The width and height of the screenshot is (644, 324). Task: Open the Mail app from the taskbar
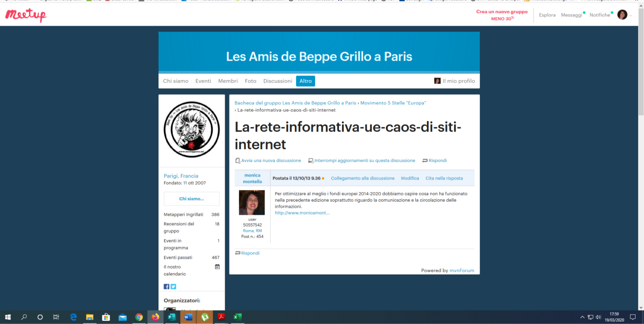click(x=122, y=317)
